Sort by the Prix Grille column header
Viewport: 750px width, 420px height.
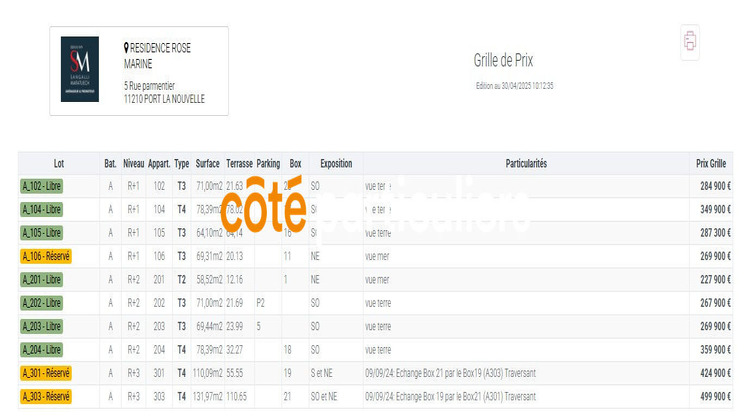click(x=711, y=163)
